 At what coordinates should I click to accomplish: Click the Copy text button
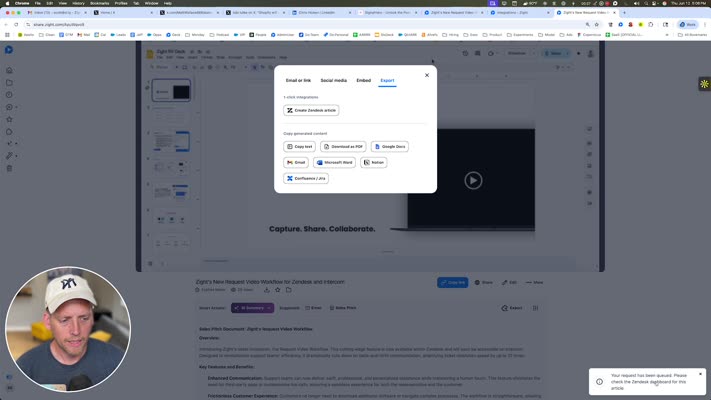pyautogui.click(x=300, y=146)
